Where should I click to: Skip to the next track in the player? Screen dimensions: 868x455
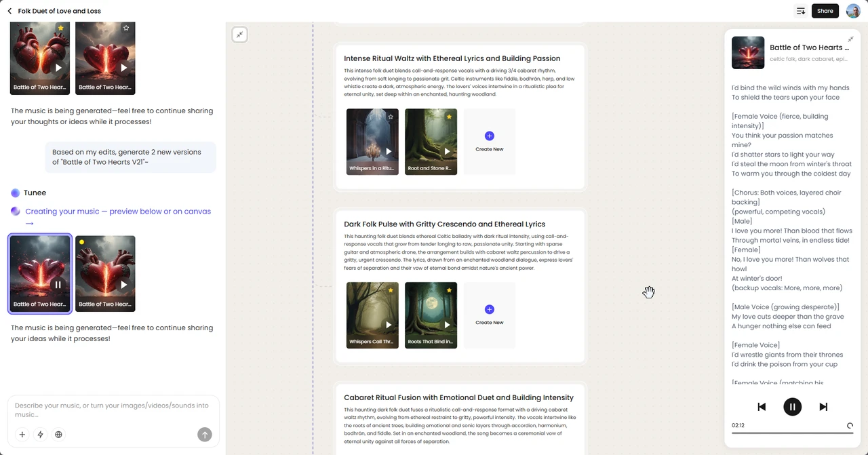pyautogui.click(x=823, y=407)
